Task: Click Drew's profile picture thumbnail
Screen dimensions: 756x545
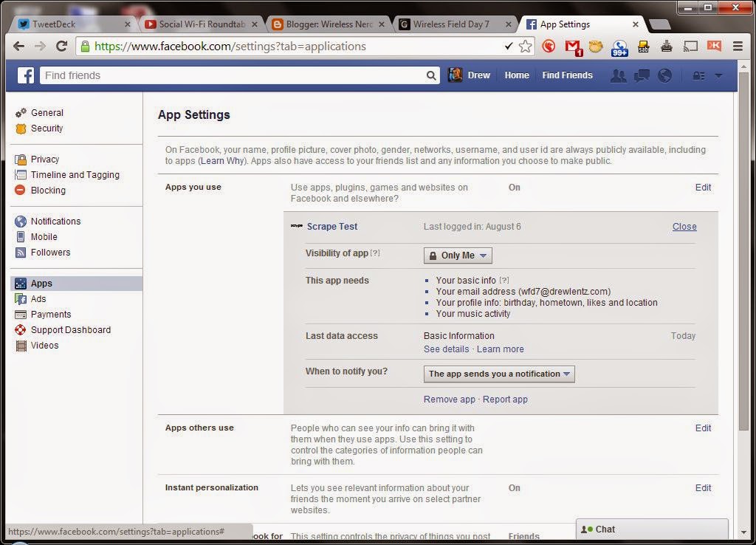Action: click(x=455, y=75)
